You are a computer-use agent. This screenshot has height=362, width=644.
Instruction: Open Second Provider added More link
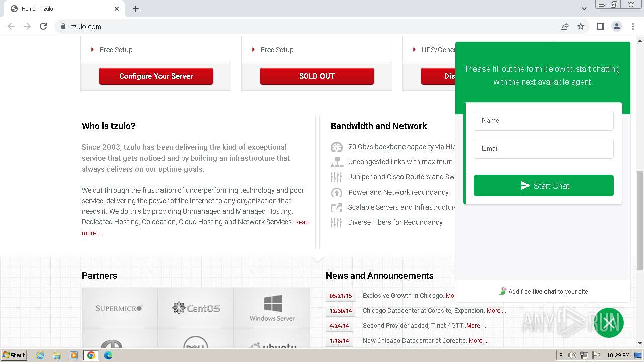point(475,326)
